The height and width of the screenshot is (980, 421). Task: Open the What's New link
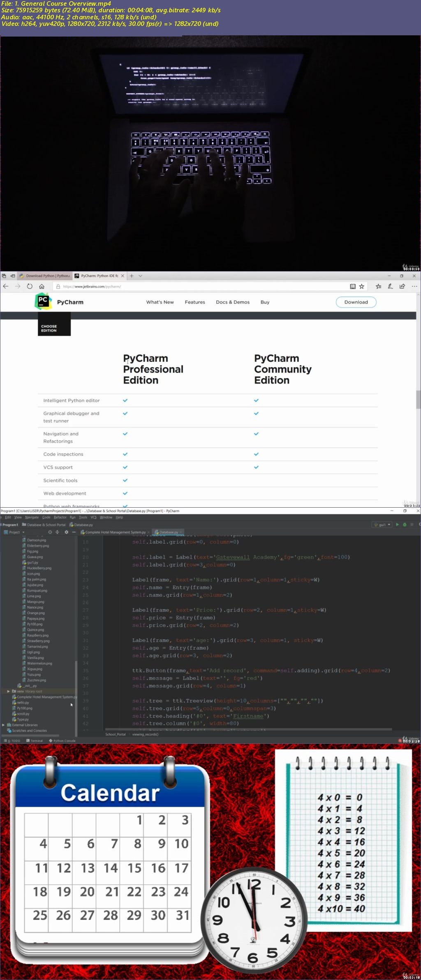pyautogui.click(x=160, y=302)
